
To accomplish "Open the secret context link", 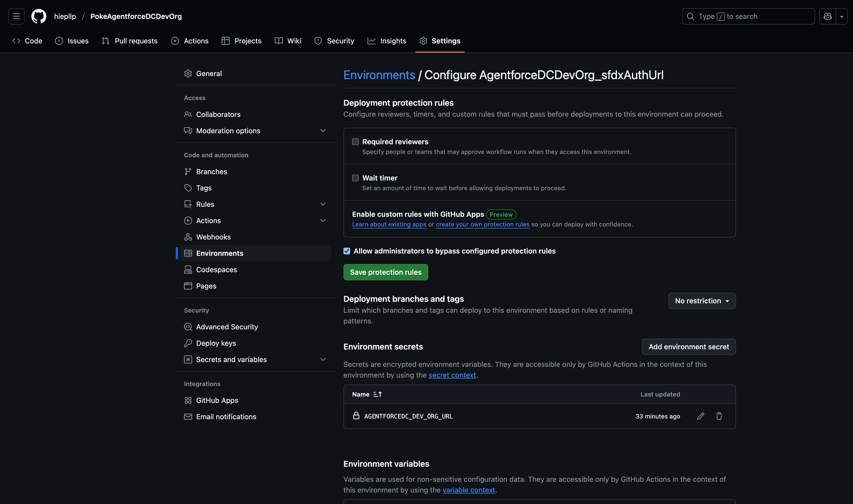I will [452, 375].
